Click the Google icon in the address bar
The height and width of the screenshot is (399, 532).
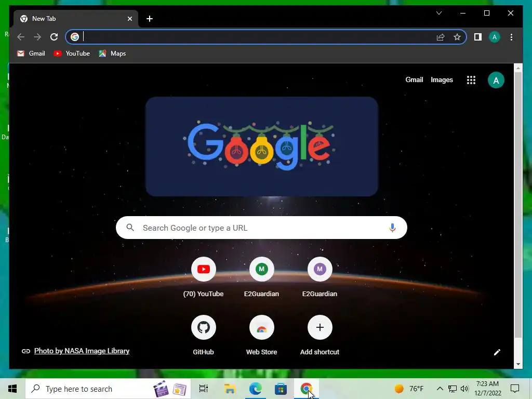coord(75,37)
